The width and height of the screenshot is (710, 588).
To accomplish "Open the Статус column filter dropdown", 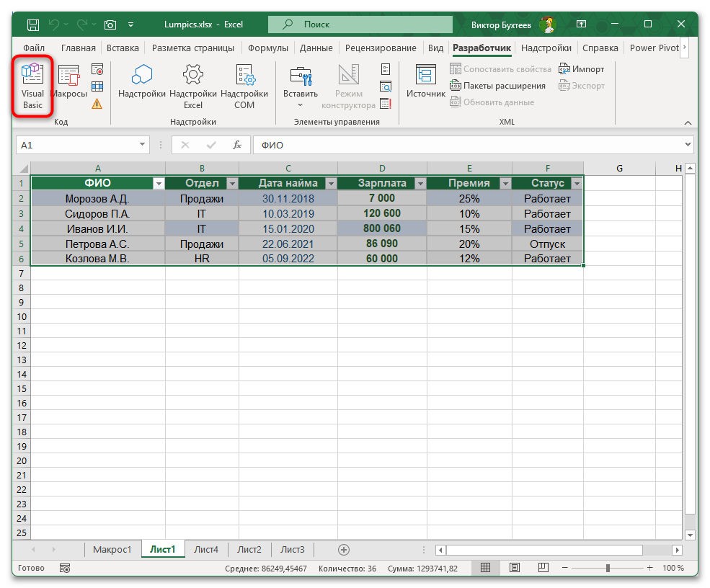I will tap(576, 182).
